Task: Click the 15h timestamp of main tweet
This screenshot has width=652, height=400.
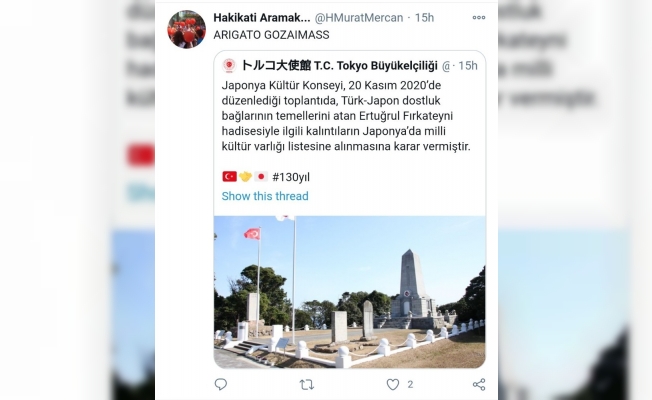Action: (x=425, y=17)
